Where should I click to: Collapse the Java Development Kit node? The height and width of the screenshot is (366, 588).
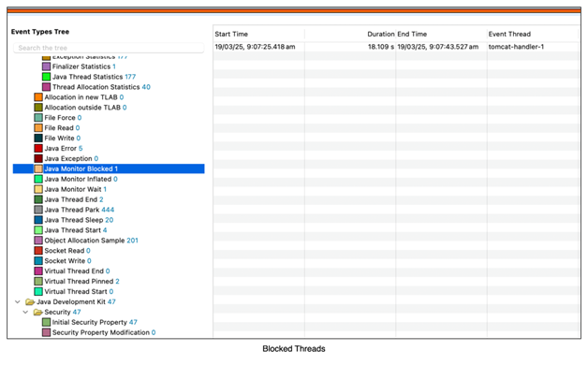(17, 301)
